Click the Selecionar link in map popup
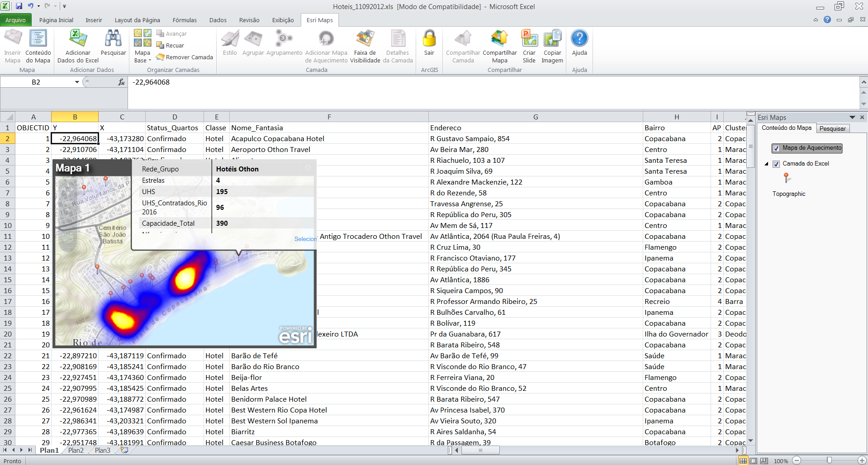 [305, 239]
